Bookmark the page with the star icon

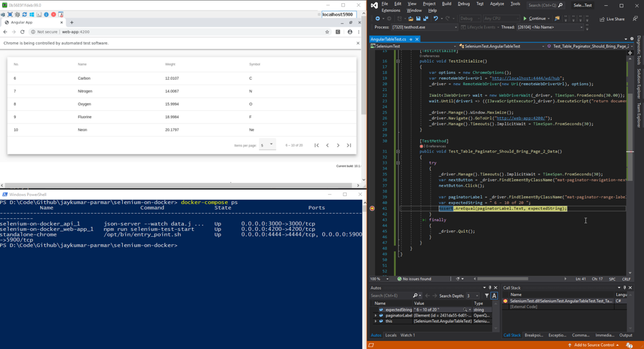tap(327, 32)
